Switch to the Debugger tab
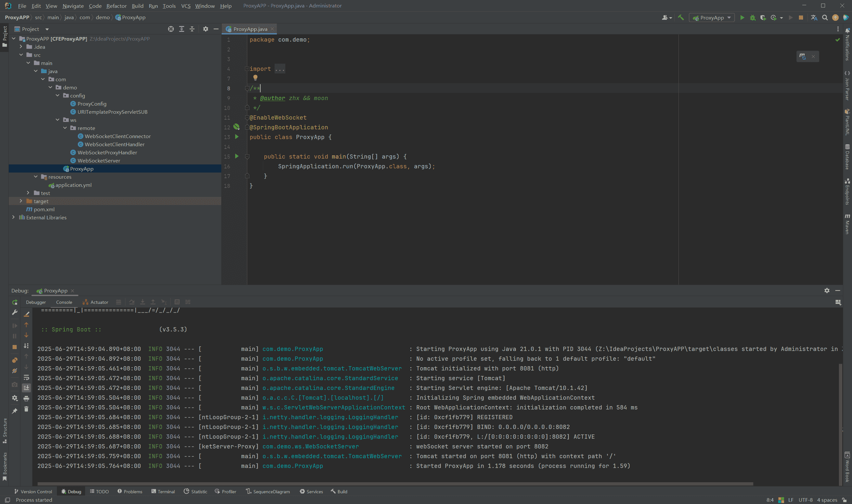 pyautogui.click(x=36, y=302)
